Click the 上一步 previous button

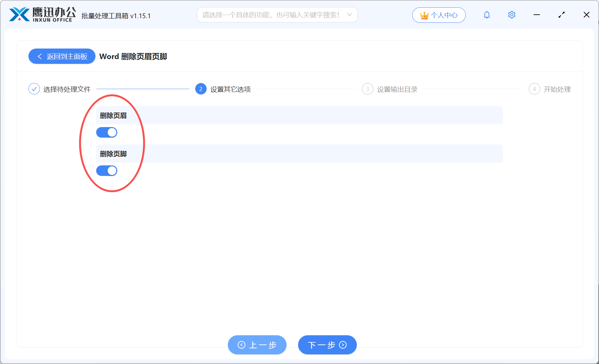coord(257,345)
